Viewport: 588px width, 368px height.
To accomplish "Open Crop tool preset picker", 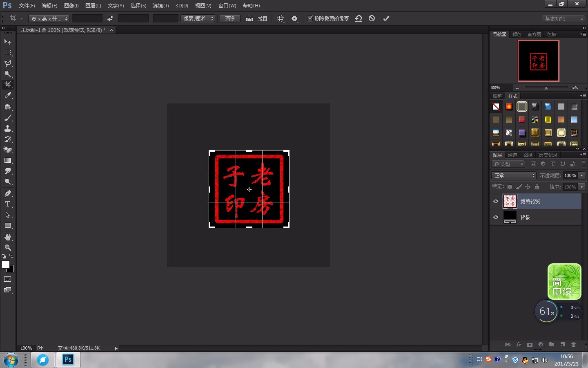I will point(15,18).
